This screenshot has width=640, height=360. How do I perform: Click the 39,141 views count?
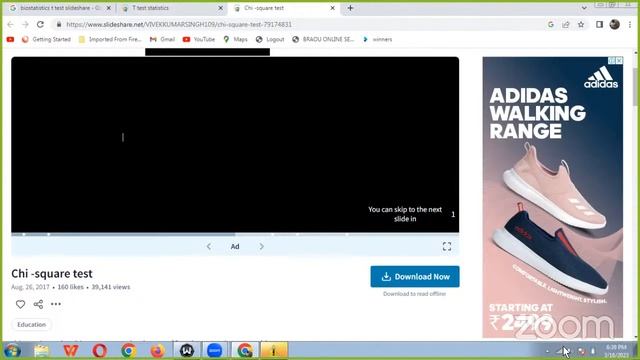click(111, 287)
